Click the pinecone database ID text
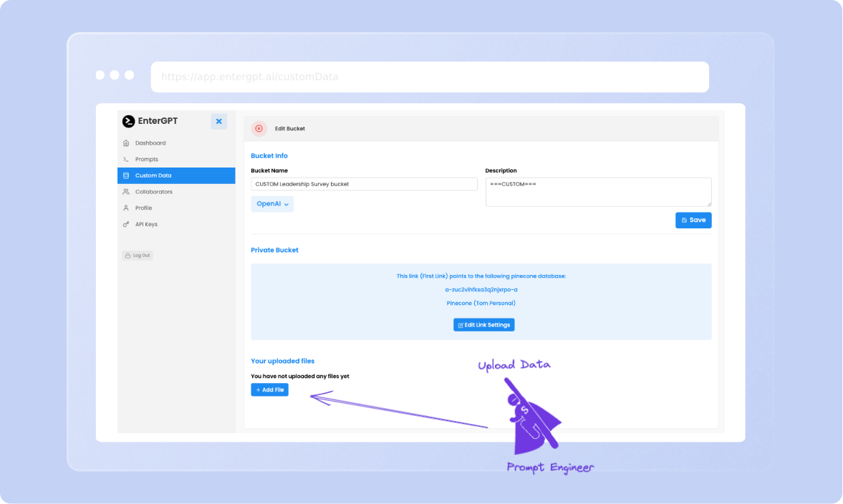 pos(481,290)
